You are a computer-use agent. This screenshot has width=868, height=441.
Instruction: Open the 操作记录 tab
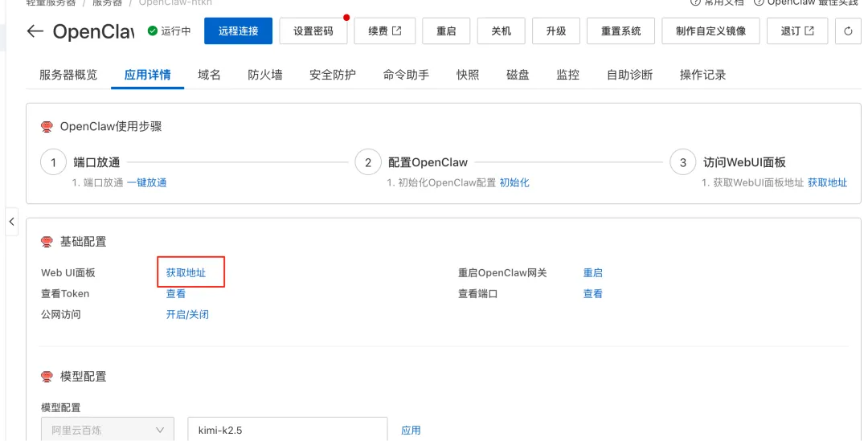click(702, 75)
